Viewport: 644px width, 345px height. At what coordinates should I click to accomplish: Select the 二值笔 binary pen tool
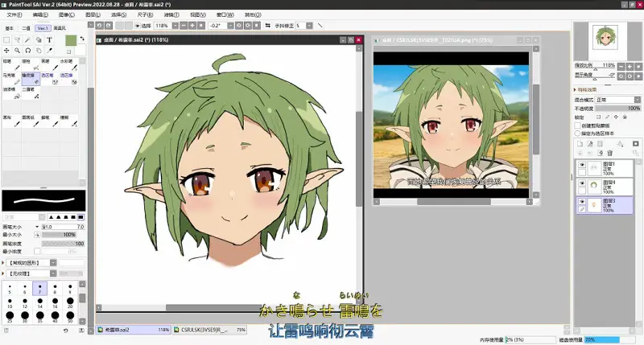31,93
